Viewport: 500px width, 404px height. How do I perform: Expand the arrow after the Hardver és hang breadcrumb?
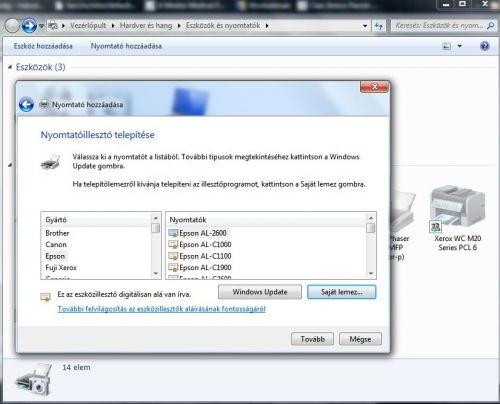(x=179, y=26)
